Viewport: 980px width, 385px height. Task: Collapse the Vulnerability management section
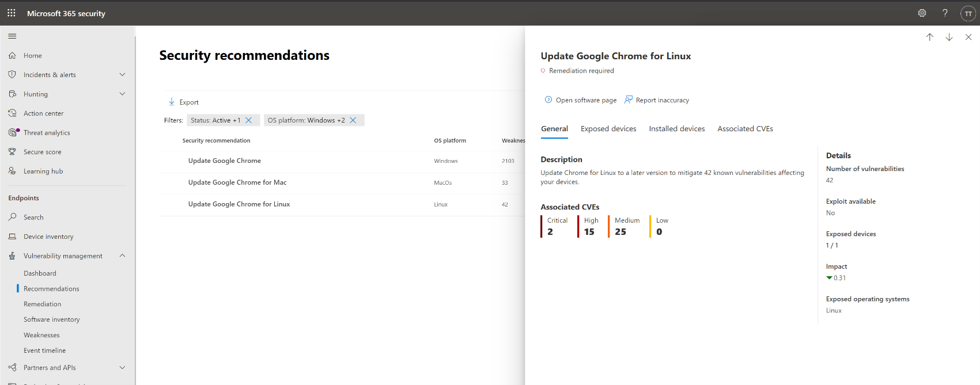[x=122, y=256]
